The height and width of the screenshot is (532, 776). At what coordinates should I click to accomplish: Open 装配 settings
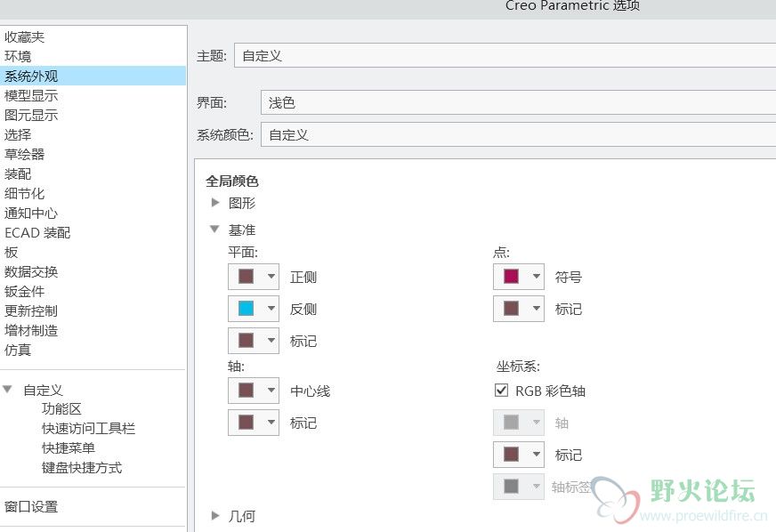18,174
